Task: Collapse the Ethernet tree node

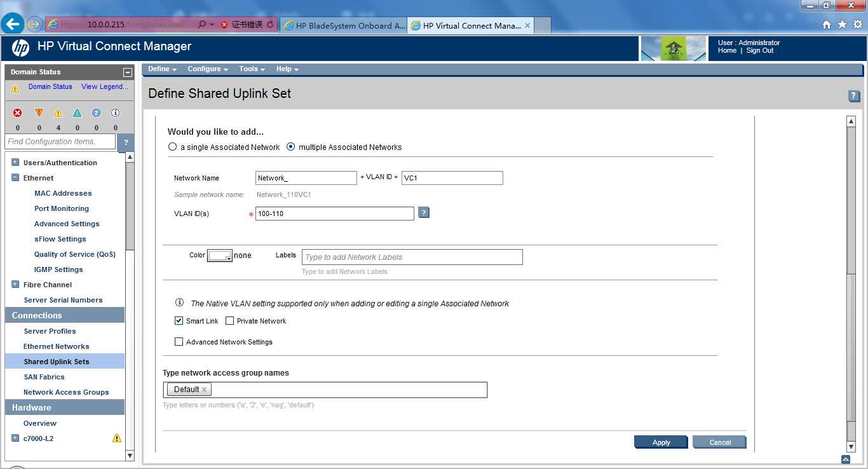Action: coord(15,177)
